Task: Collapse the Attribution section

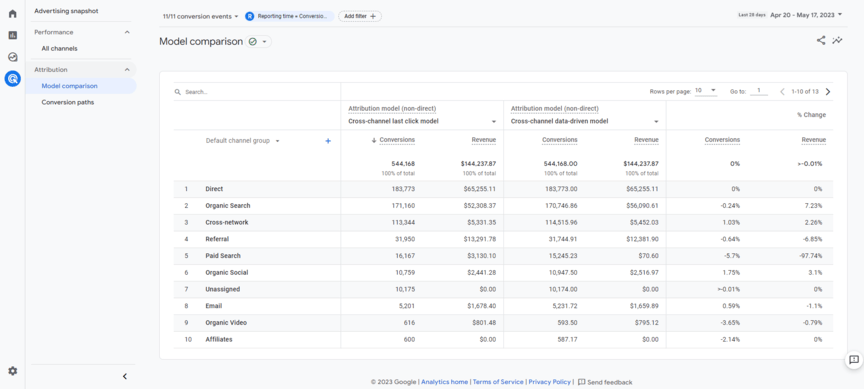Action: [127, 69]
